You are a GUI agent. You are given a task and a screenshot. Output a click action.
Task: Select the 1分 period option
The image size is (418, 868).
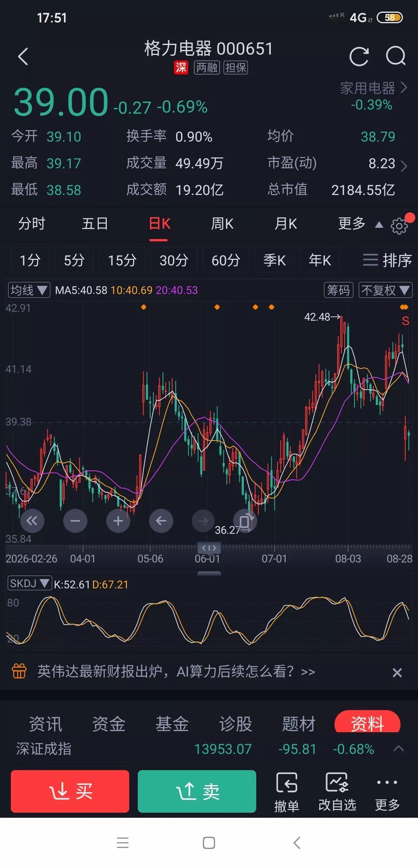[30, 260]
